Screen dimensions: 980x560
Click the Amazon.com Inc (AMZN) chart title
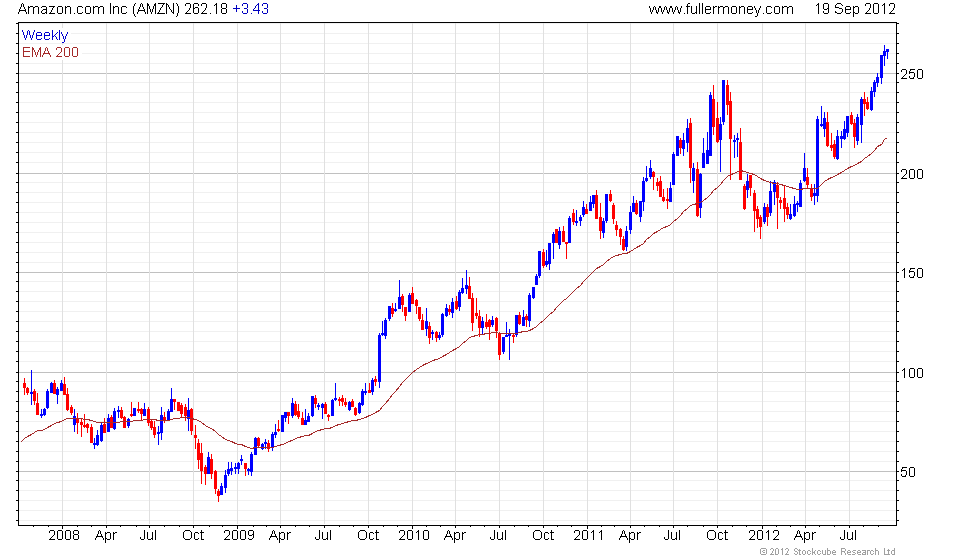[x=99, y=9]
